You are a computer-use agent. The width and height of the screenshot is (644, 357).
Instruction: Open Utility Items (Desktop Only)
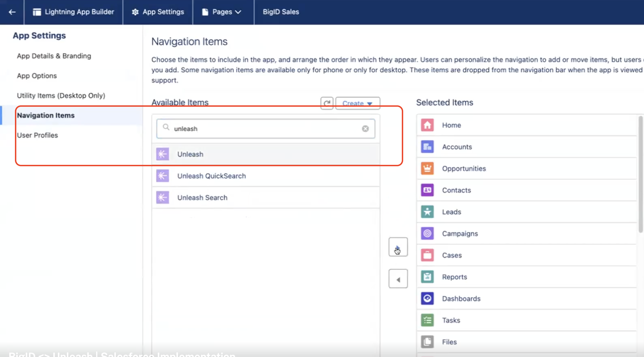click(61, 95)
